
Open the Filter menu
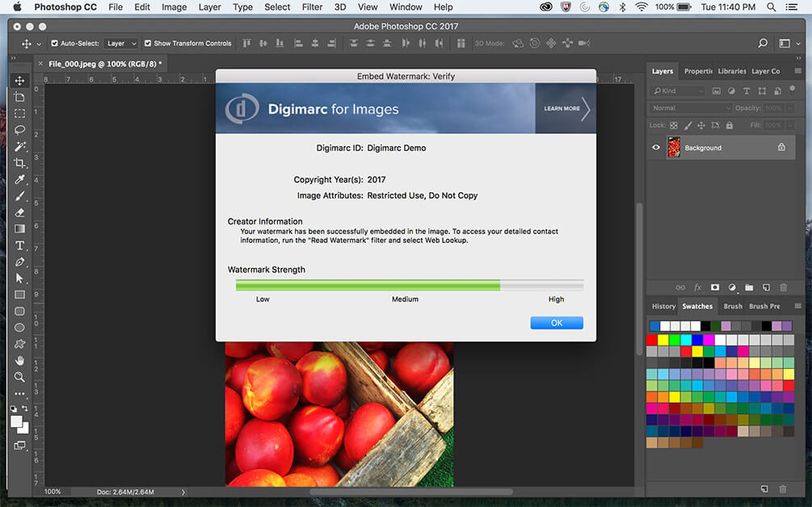(x=312, y=7)
